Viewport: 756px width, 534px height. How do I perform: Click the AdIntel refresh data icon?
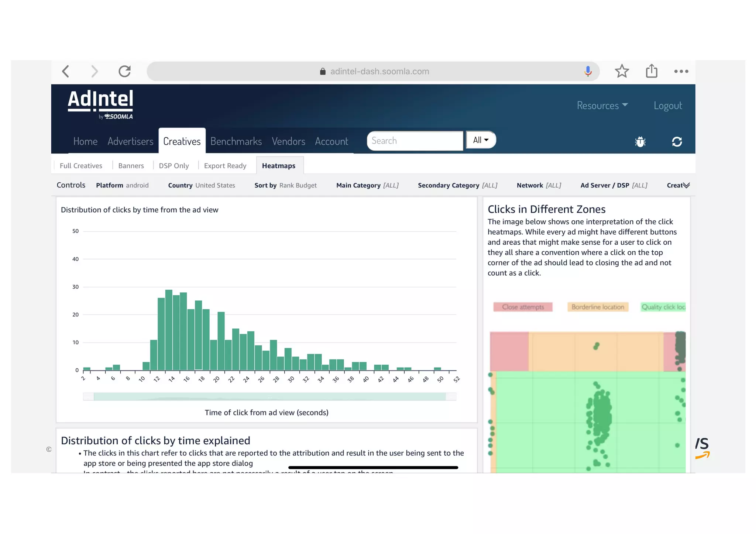[677, 142]
